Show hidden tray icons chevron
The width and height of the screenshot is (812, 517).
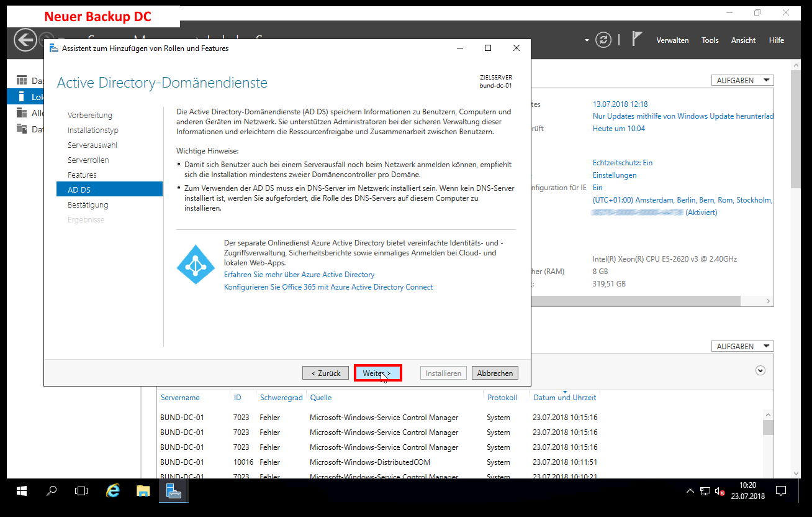tap(690, 491)
